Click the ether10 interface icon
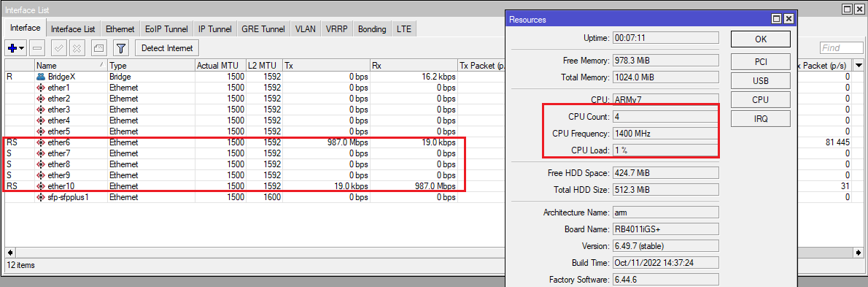The image size is (868, 287). (41, 186)
